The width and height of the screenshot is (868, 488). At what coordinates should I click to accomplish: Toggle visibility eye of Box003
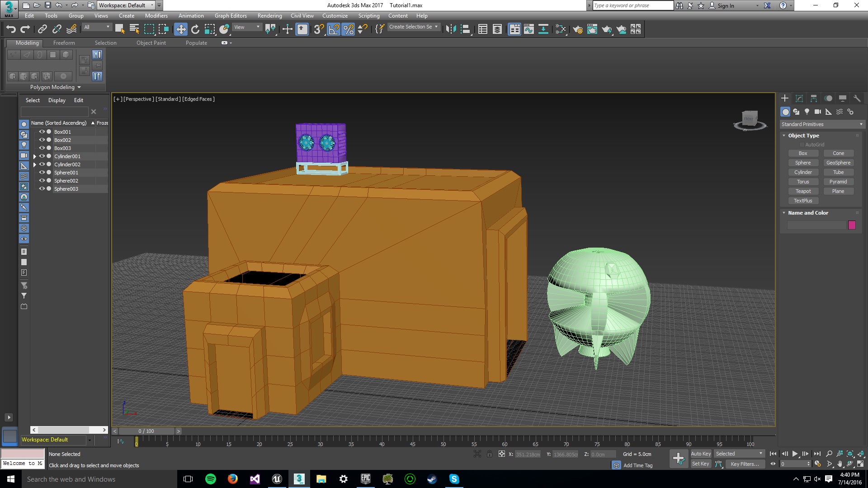(x=42, y=148)
